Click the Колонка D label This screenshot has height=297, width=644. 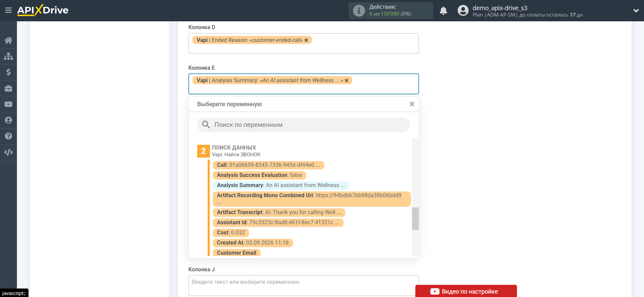click(x=202, y=27)
